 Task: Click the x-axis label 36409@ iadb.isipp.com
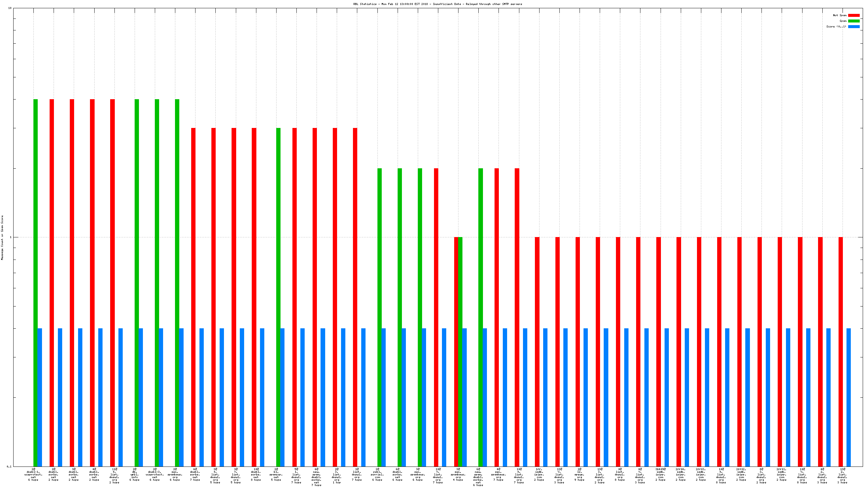point(661,474)
